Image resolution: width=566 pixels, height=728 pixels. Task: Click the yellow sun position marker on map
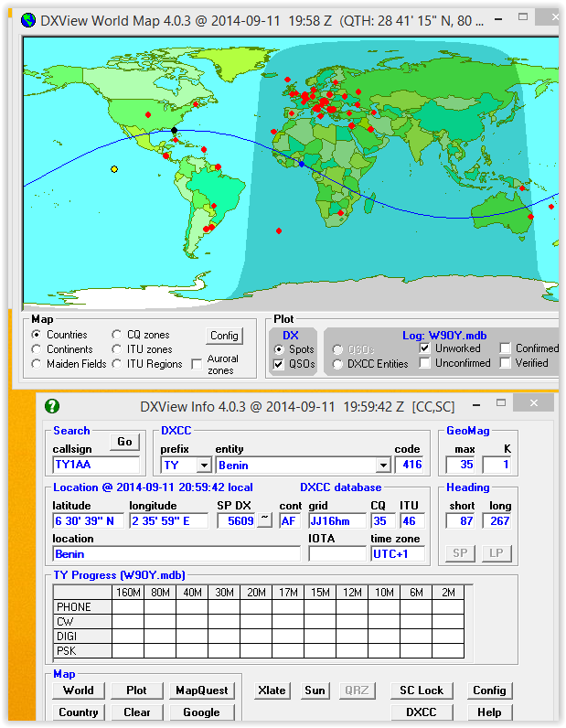114,169
